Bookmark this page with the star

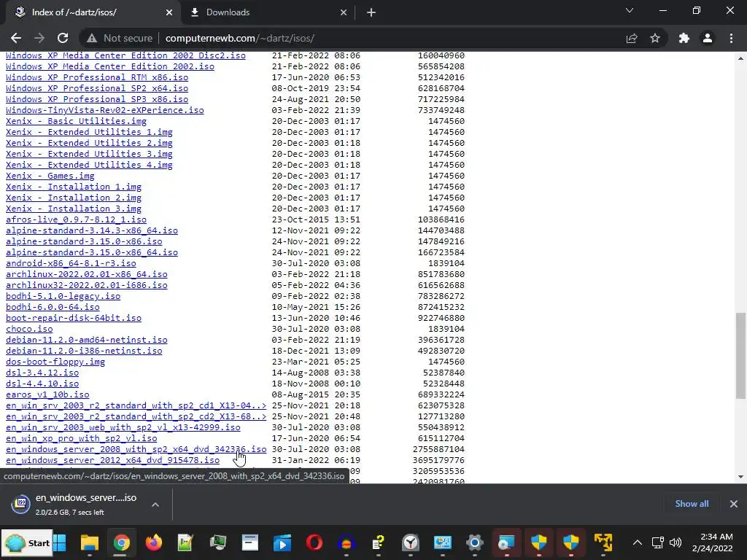pyautogui.click(x=655, y=38)
